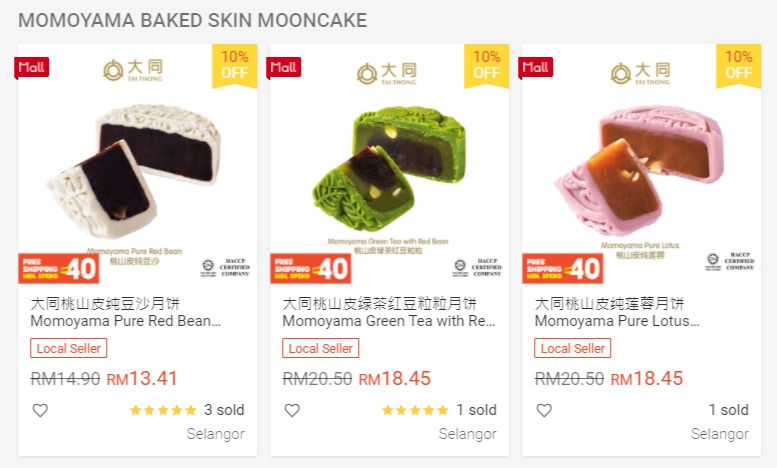Favorite the Momoyama Pure Red Bean mooncake
The width and height of the screenshot is (777, 468).
click(40, 410)
